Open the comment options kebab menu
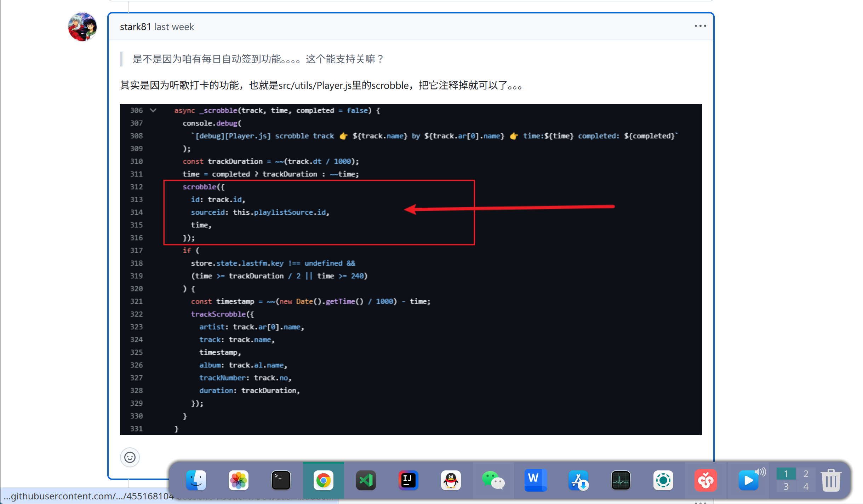 pos(700,26)
